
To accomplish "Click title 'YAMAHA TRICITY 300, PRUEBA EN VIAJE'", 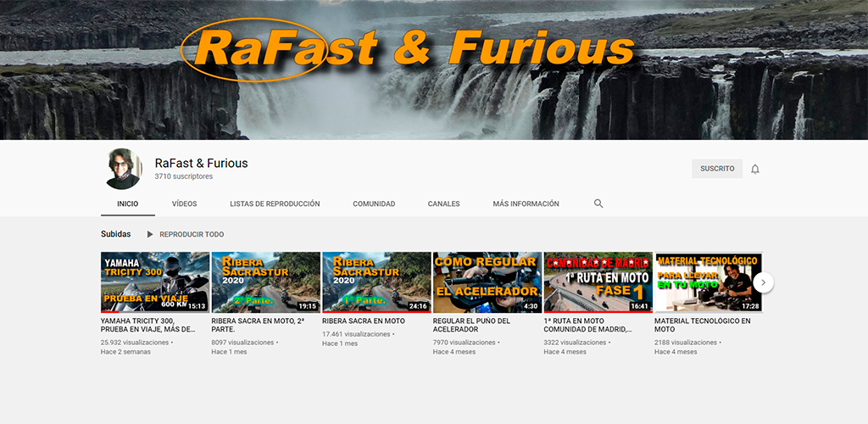I will click(148, 325).
